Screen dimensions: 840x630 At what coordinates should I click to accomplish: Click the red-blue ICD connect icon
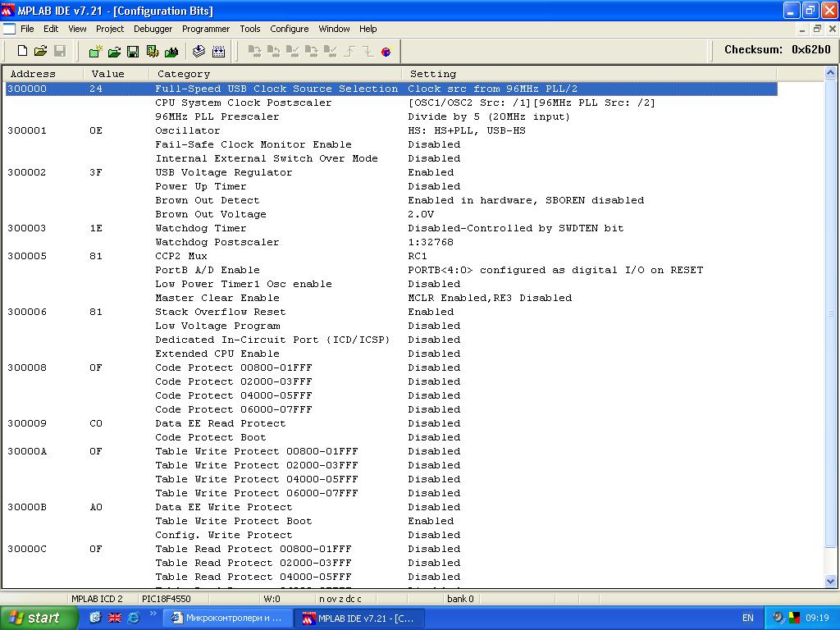coord(387,51)
